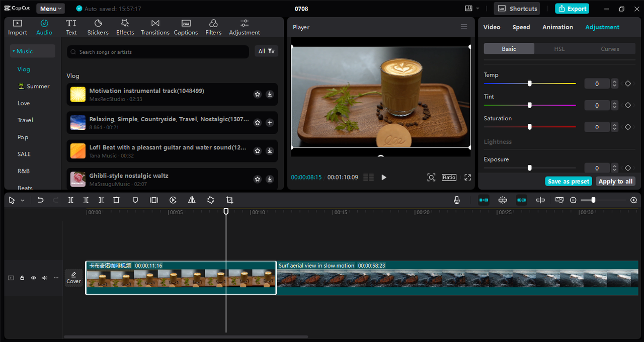This screenshot has height=342, width=644.
Task: Click the Crop tool icon
Action: point(229,200)
